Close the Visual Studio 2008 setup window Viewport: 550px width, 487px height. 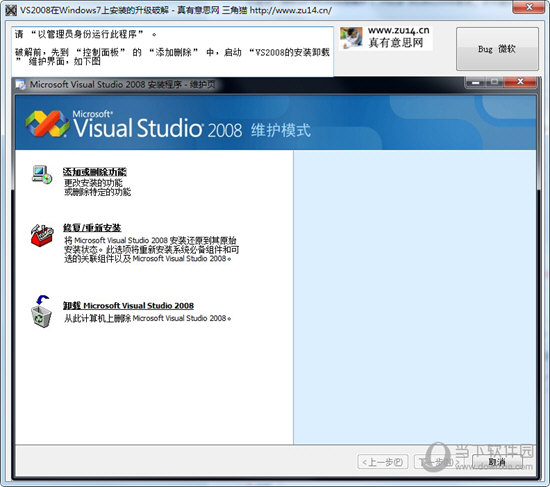coord(520,82)
